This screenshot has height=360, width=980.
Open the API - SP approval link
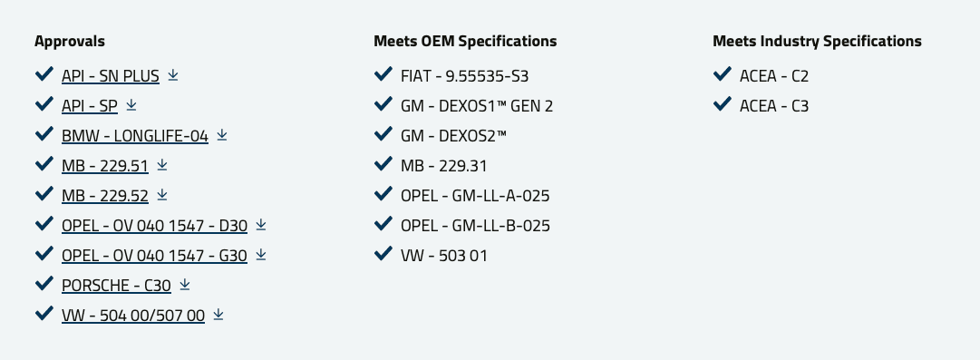90,106
